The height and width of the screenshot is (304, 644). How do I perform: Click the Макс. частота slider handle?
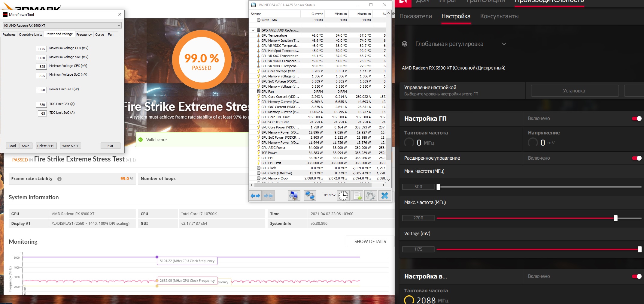point(615,218)
